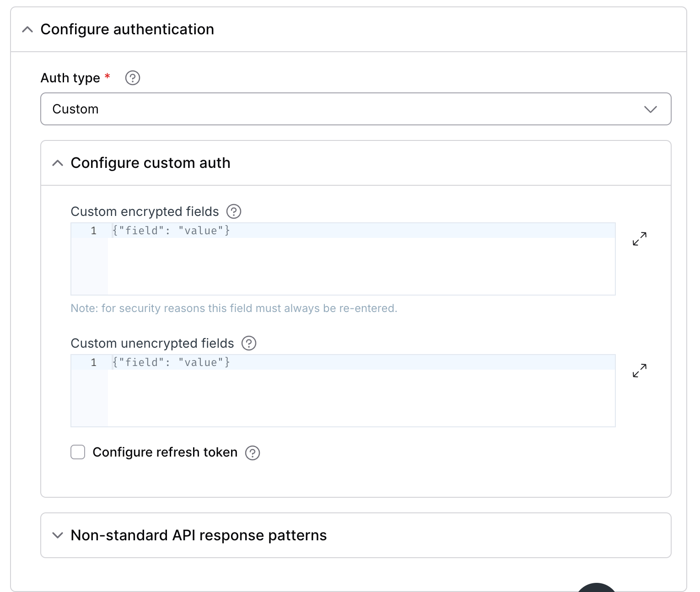Screen dimensions: 700x592
Task: Collapse the Configure custom auth section
Action: 58,163
